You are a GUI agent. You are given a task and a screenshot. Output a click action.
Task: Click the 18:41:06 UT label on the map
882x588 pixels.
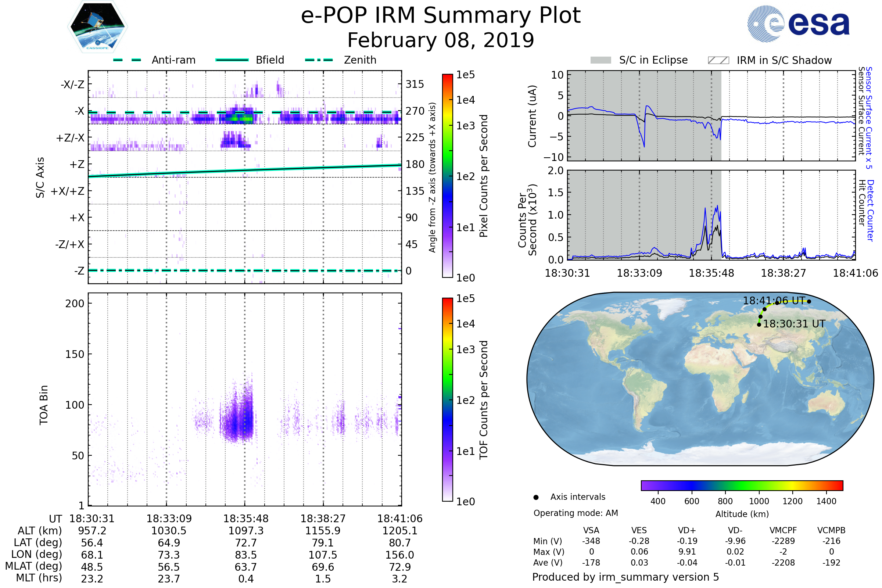[x=774, y=301]
